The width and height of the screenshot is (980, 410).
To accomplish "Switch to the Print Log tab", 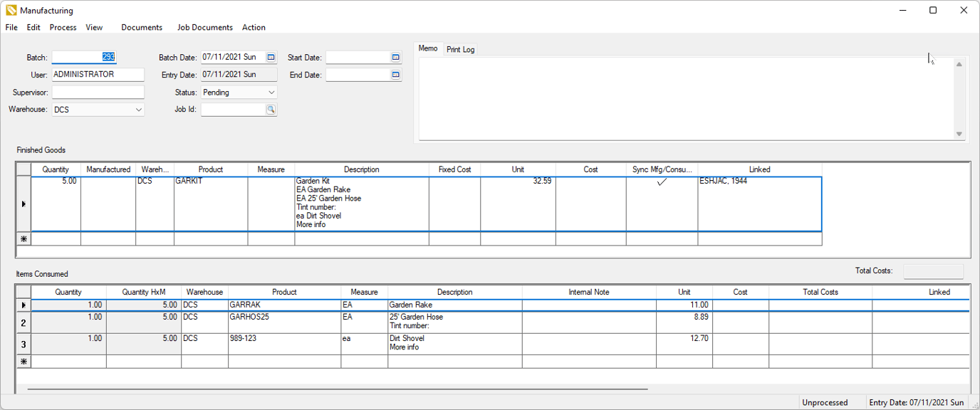I will point(461,48).
